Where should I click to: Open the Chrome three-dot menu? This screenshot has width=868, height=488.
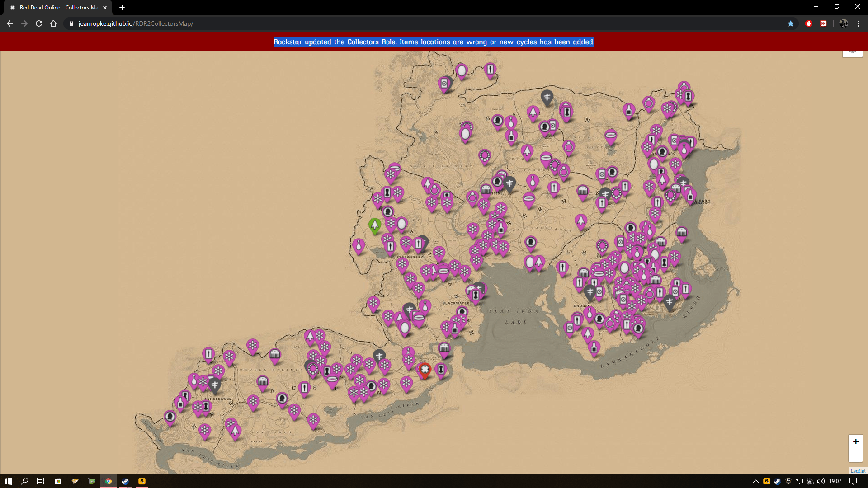pos(858,23)
